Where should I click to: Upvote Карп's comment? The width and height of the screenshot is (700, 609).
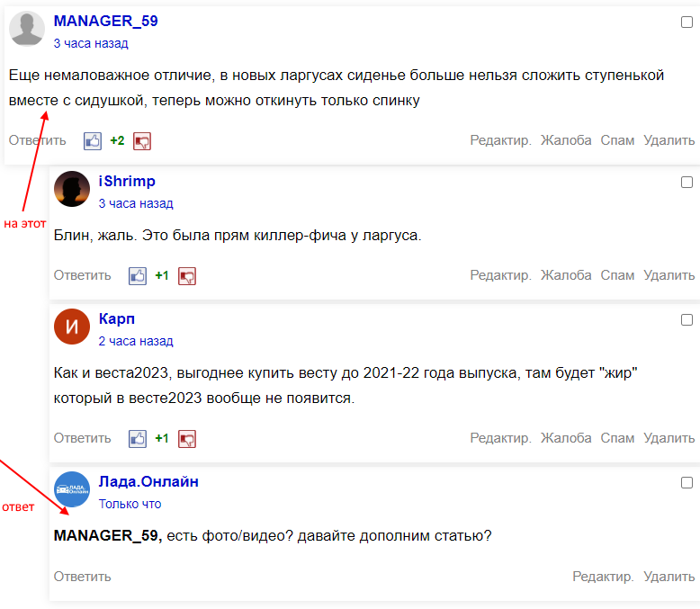[x=138, y=439]
